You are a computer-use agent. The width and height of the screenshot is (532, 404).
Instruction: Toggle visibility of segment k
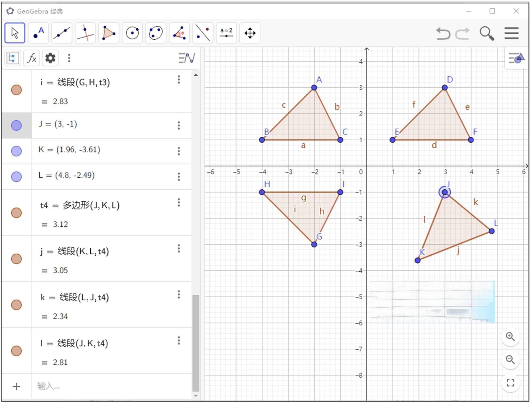click(x=16, y=305)
